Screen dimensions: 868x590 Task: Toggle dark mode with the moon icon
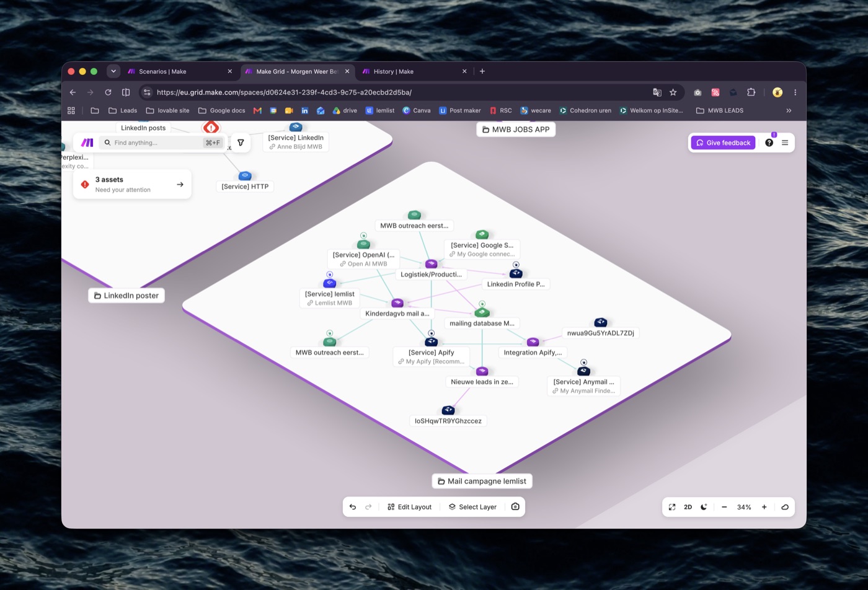tap(704, 507)
